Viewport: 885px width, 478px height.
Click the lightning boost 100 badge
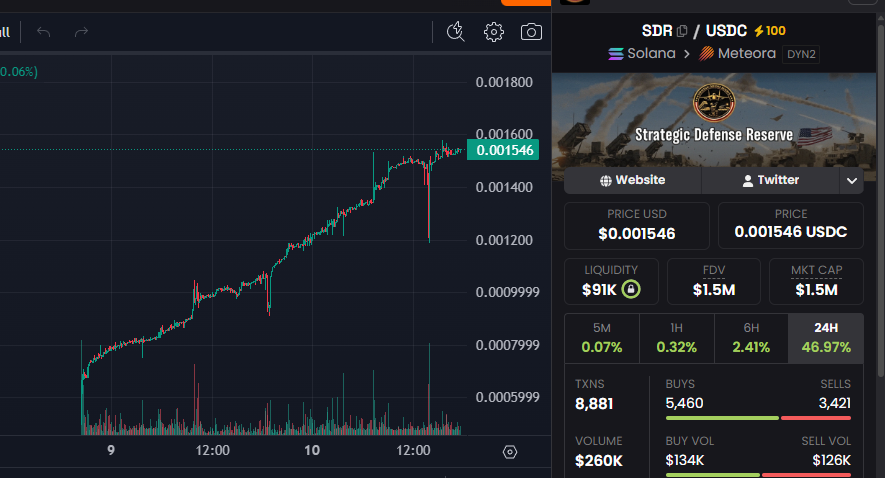point(770,30)
